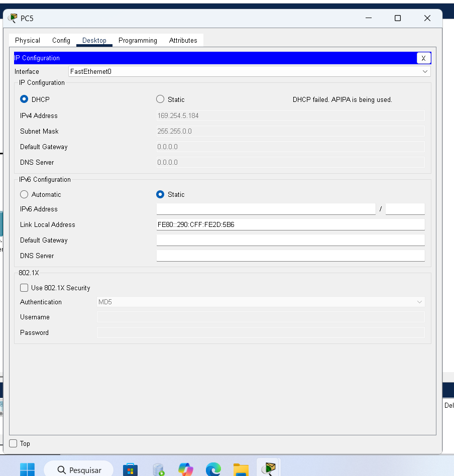Expand the FastEthernet0 interface dropdown

click(x=249, y=72)
